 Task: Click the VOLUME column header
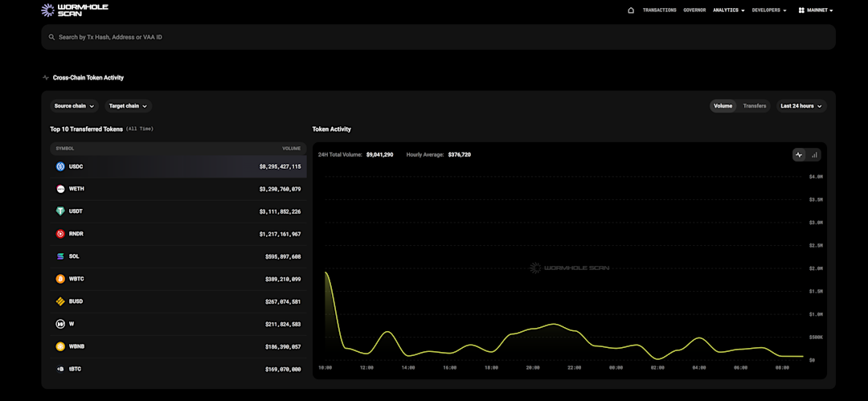click(x=292, y=149)
